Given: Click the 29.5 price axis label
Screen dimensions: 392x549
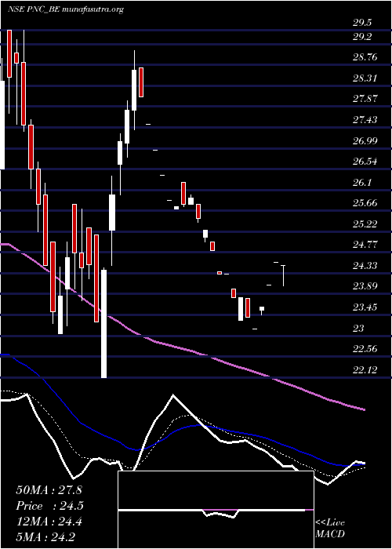Looking at the screenshot, I should coord(362,23).
